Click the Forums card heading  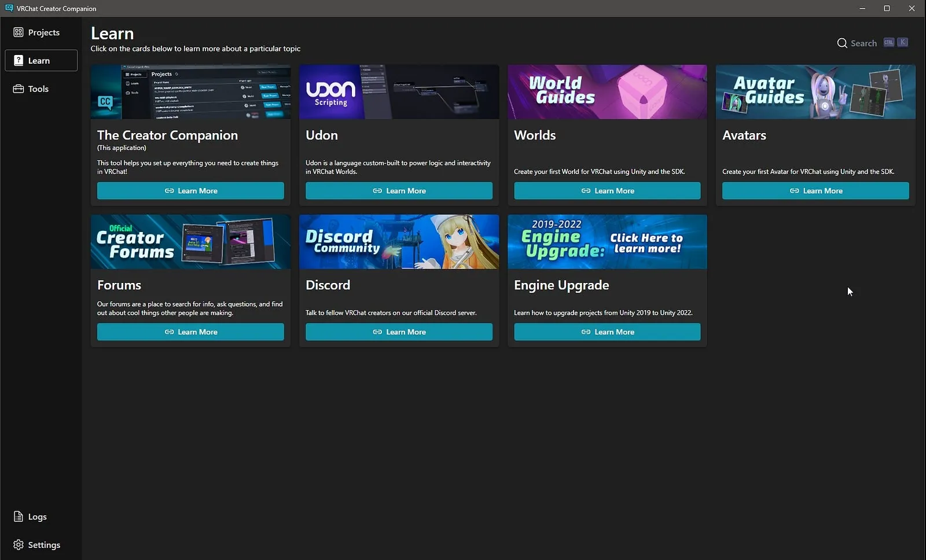tap(119, 285)
